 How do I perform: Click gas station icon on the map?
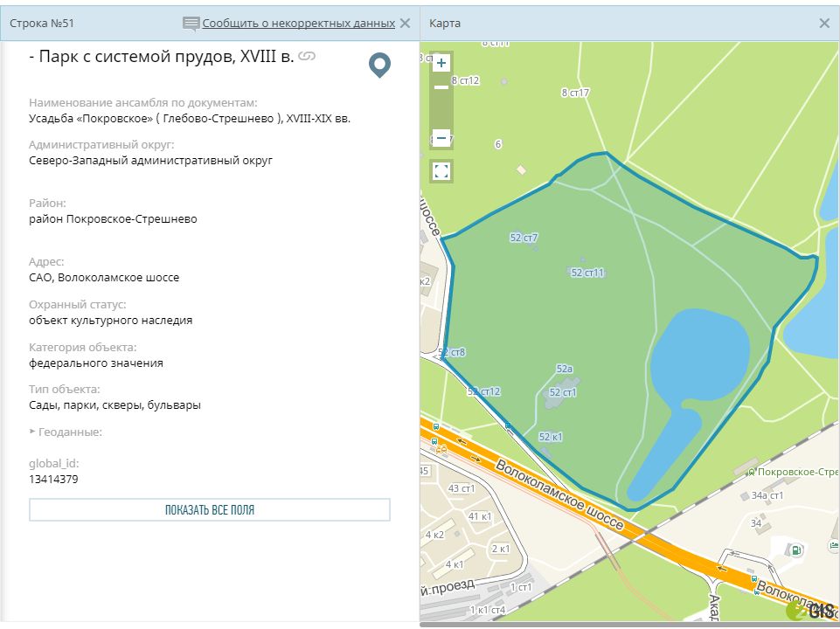click(796, 550)
